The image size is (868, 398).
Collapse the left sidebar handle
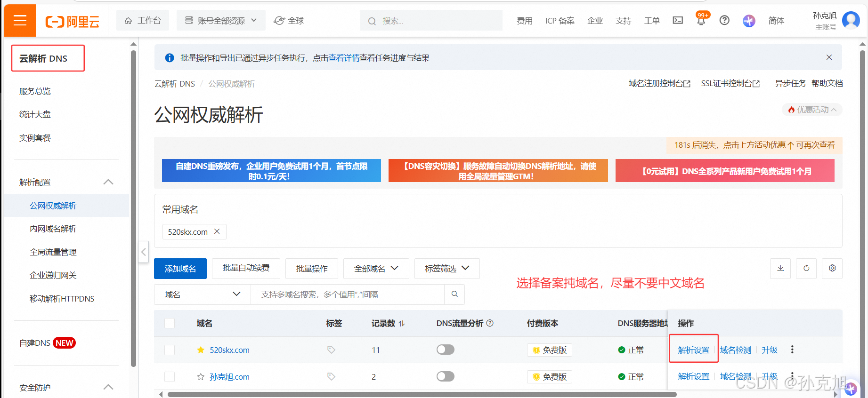coord(144,252)
